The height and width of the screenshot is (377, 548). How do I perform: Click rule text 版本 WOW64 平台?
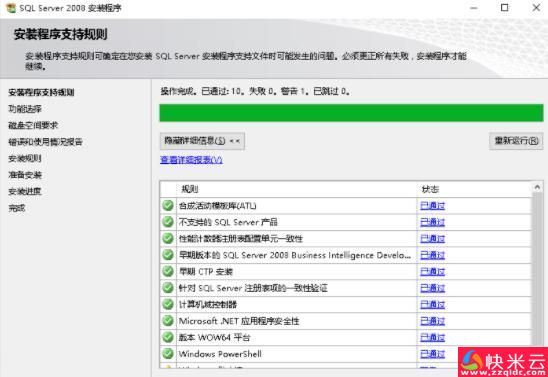pyautogui.click(x=215, y=337)
